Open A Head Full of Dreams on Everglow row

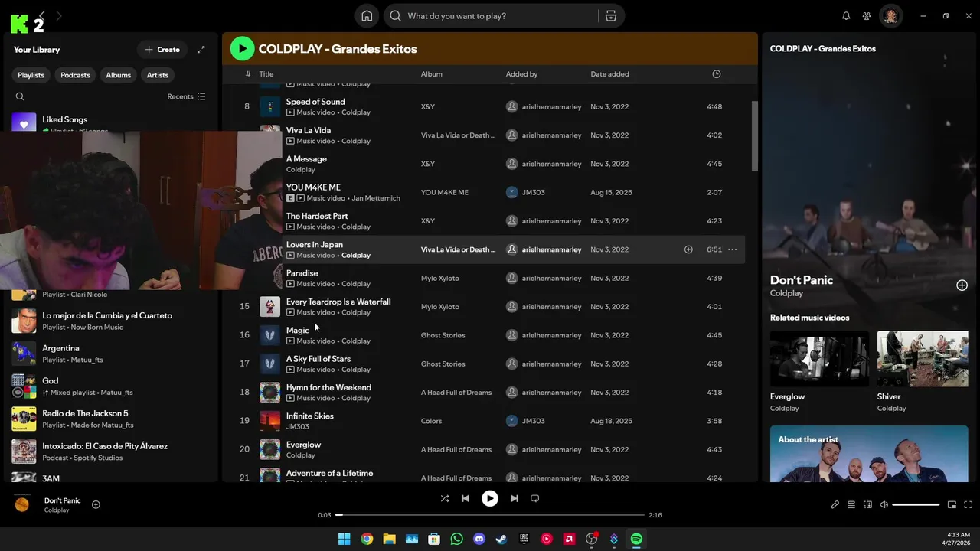(456, 450)
